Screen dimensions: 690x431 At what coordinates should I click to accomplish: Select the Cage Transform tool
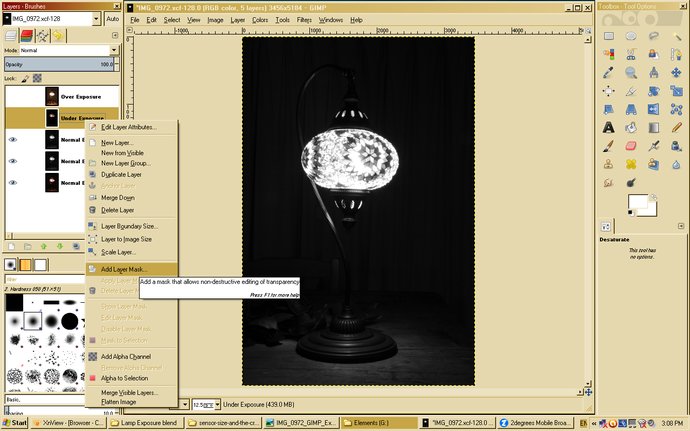(676, 109)
